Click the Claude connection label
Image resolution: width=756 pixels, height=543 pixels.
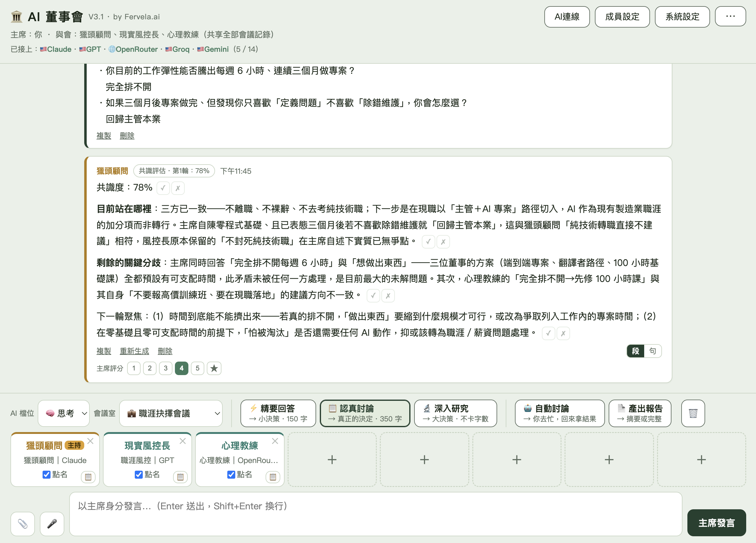pyautogui.click(x=56, y=49)
